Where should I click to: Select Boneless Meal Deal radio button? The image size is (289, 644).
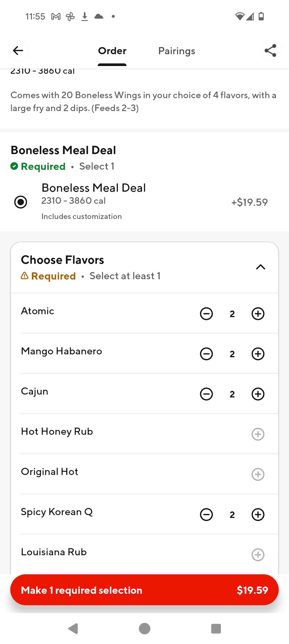pyautogui.click(x=21, y=202)
